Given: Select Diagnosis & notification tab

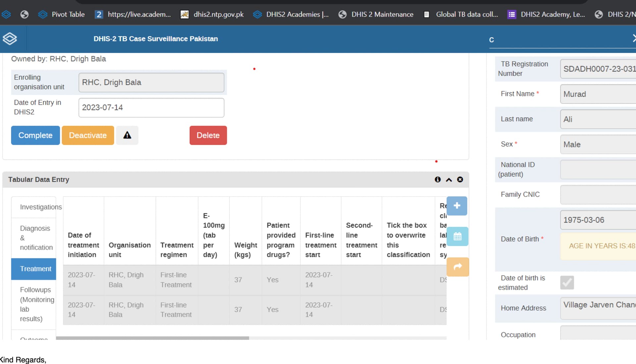Looking at the screenshot, I should point(34,238).
